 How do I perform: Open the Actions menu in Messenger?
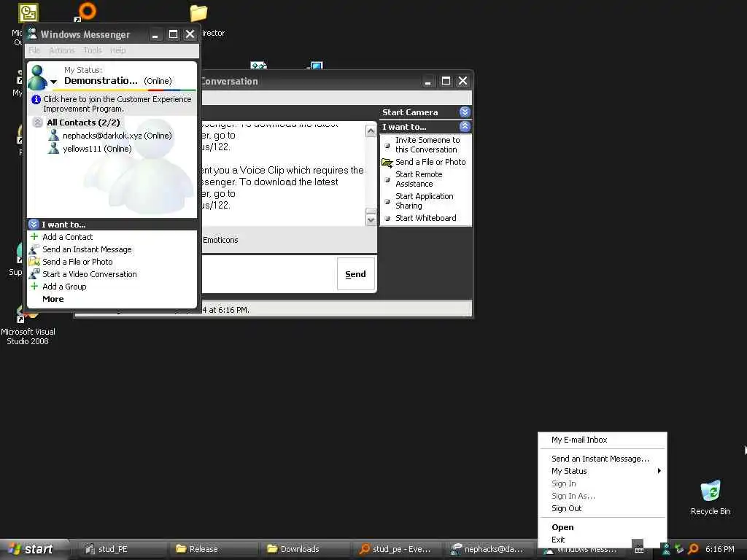62,50
